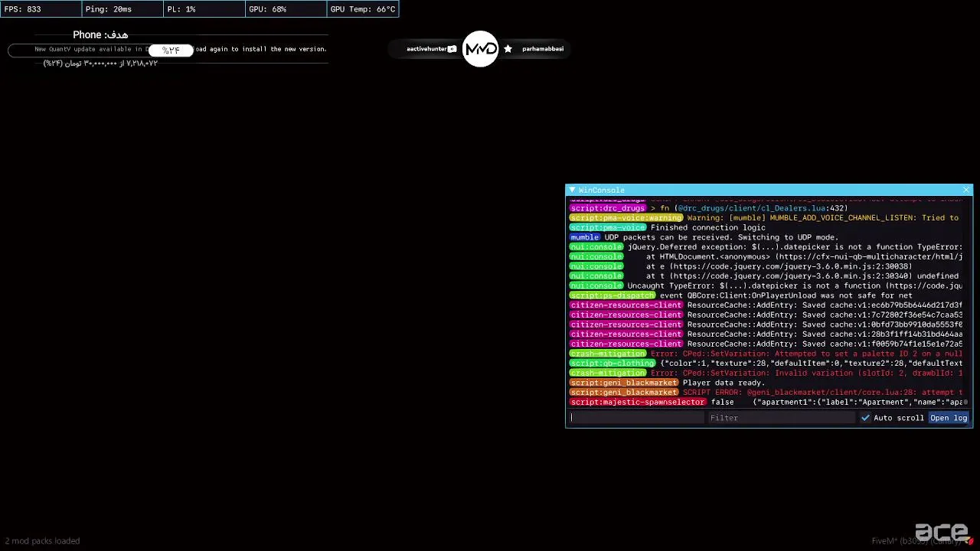Open the console log file

click(x=949, y=418)
